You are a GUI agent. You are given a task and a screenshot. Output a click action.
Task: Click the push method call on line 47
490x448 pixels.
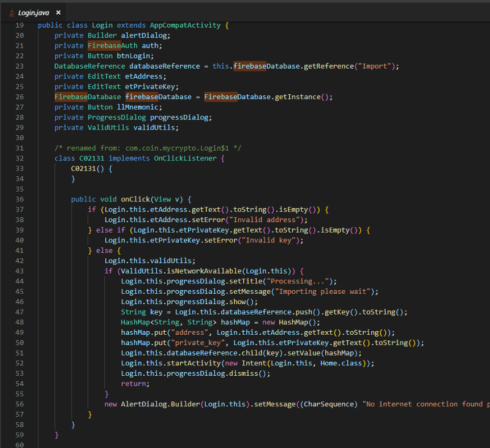(x=304, y=312)
